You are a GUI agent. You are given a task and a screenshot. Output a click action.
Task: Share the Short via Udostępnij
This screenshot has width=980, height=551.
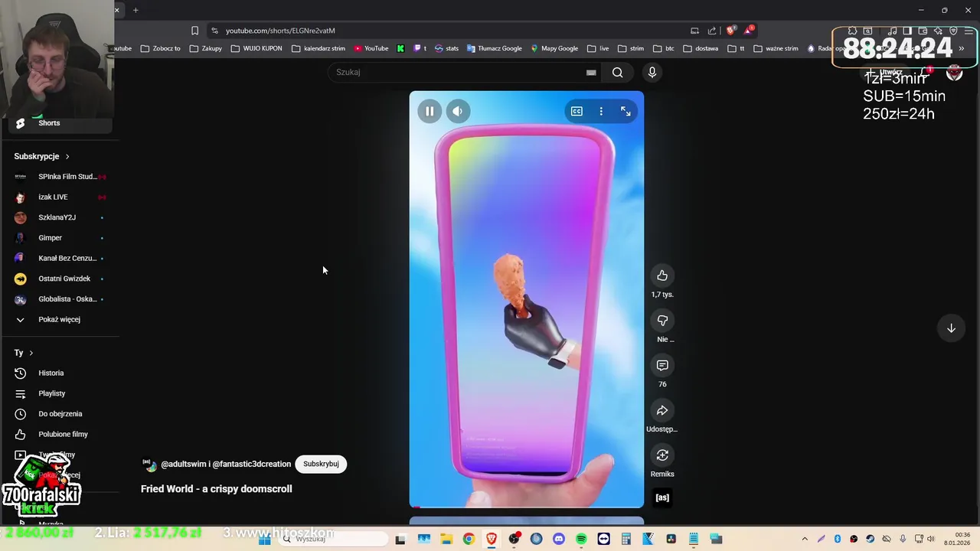pos(662,410)
